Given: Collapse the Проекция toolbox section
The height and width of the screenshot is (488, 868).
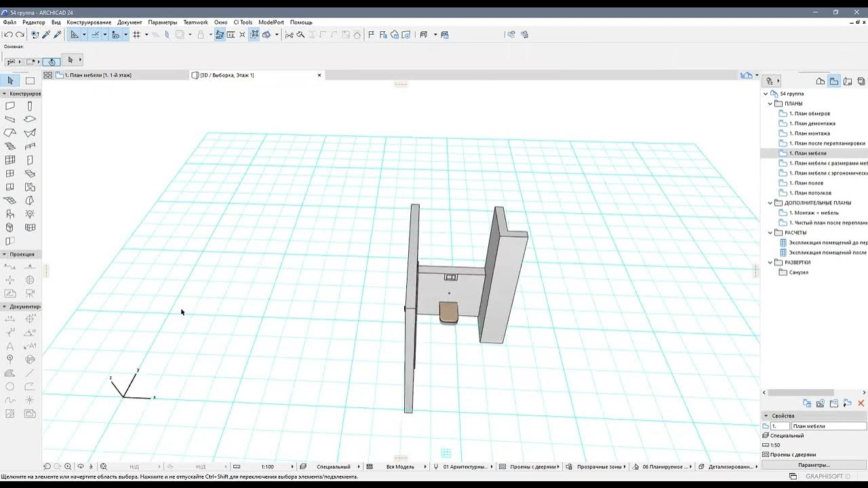Looking at the screenshot, I should coord(5,254).
